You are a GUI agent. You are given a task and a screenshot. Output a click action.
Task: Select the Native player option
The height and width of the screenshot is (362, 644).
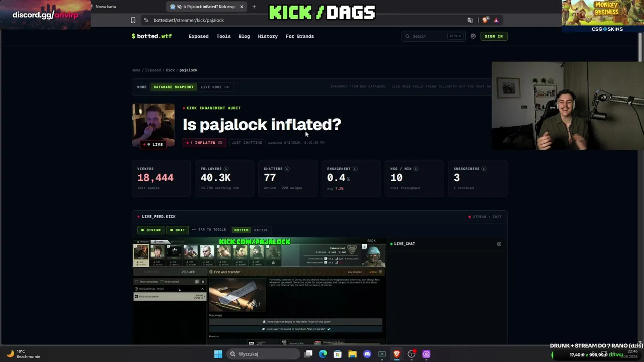pyautogui.click(x=261, y=230)
